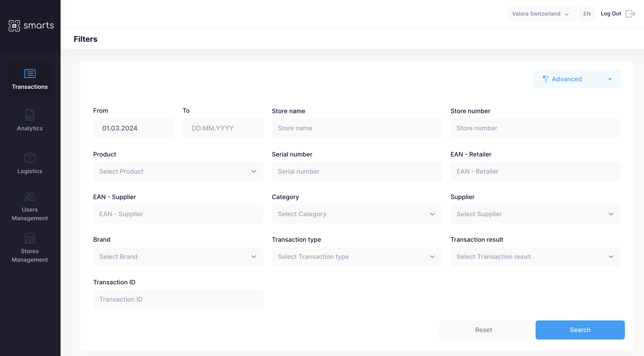Open the Select Brand dropdown
Image resolution: width=644 pixels, height=356 pixels.
coord(178,257)
